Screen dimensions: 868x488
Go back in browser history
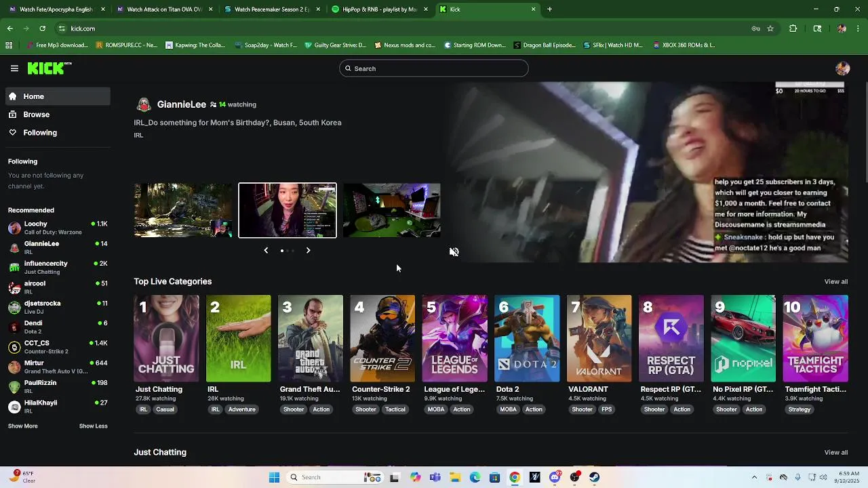[x=9, y=28]
